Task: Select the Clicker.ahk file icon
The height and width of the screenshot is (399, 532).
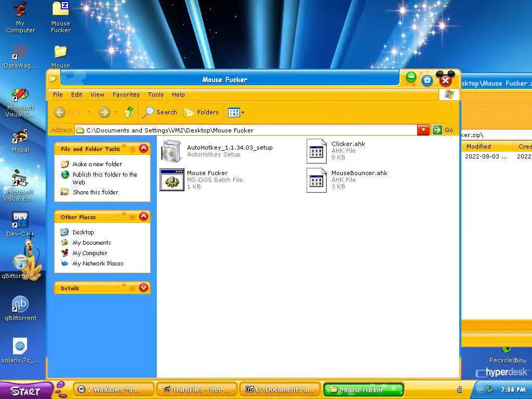Action: pos(316,151)
